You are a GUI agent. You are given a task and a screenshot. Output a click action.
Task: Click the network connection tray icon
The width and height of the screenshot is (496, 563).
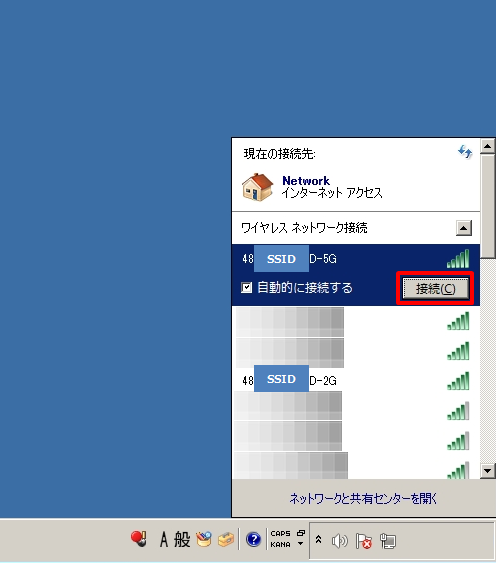click(x=388, y=541)
